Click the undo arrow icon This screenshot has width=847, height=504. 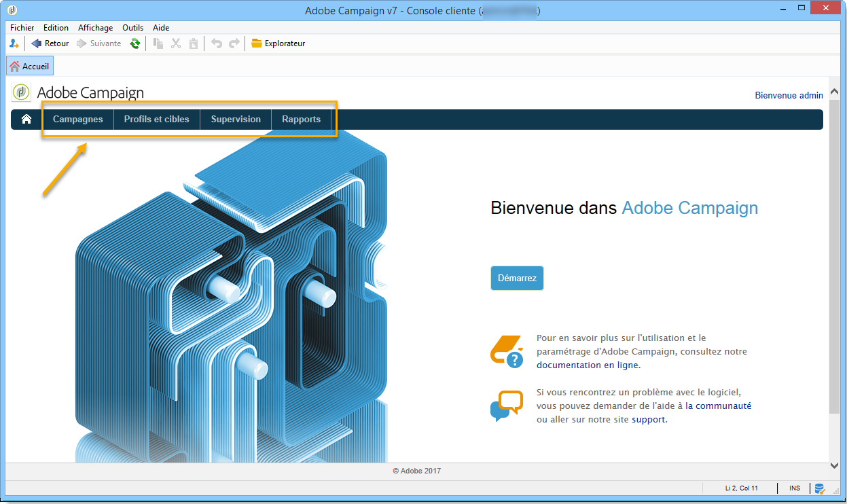(217, 43)
